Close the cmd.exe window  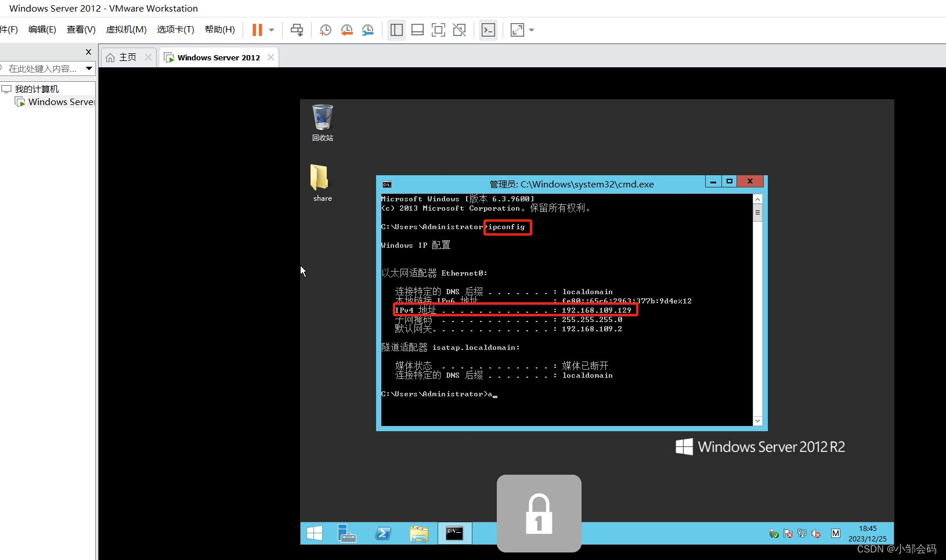[x=750, y=182]
